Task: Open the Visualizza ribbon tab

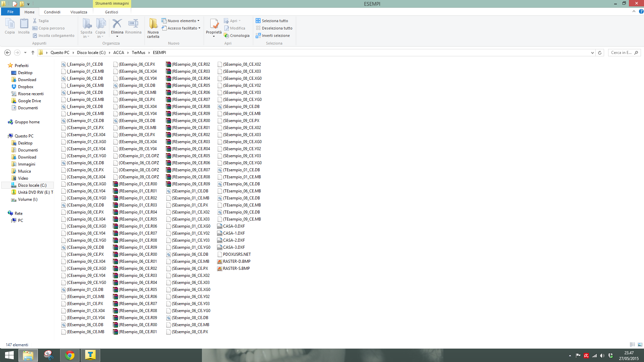Action: [x=78, y=12]
